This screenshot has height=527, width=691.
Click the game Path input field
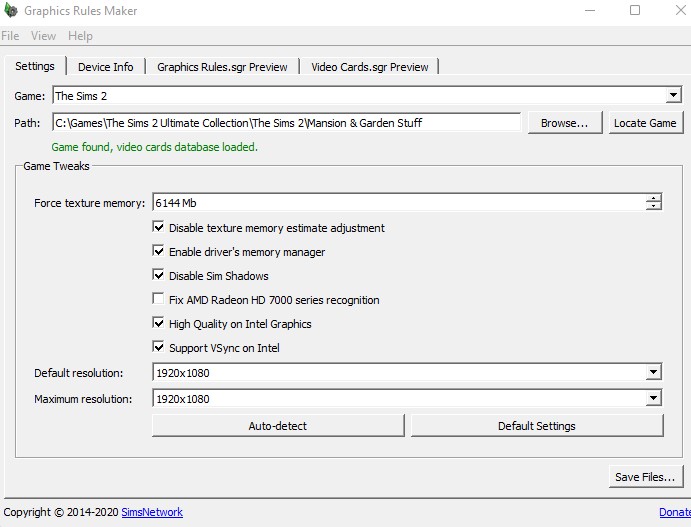coord(286,122)
